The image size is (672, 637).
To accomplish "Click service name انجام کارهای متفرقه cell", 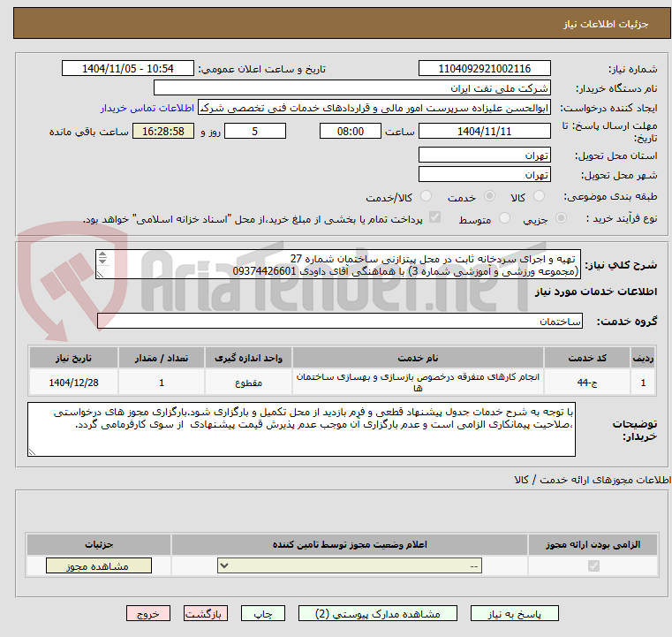I will click(418, 383).
